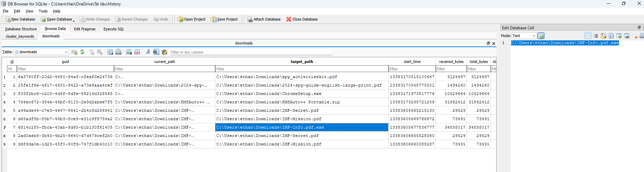Click the set cell to NULL icon
The image size is (644, 172).
(x=635, y=36)
